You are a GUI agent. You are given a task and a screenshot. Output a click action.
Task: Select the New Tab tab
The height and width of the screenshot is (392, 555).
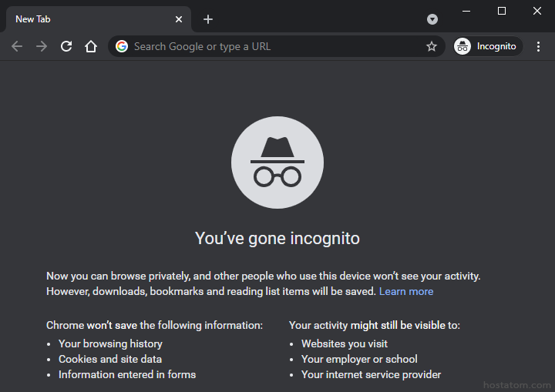85,19
